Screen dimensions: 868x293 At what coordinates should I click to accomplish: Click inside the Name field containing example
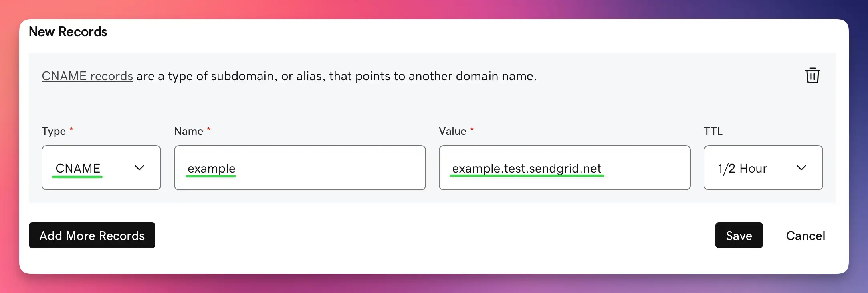[x=299, y=168]
